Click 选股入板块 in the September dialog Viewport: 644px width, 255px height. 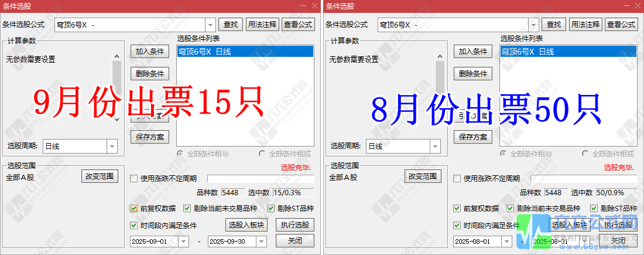pos(246,225)
